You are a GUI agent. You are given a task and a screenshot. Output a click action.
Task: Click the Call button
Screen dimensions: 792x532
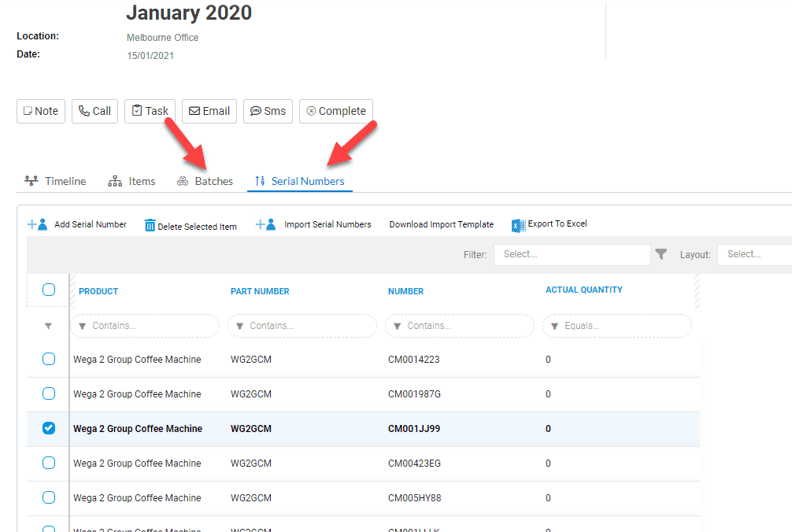94,111
